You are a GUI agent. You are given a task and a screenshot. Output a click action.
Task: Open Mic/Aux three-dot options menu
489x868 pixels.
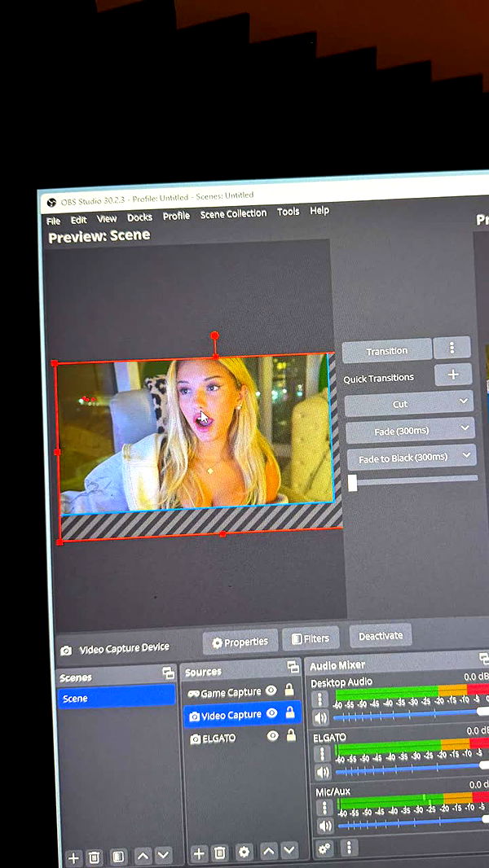[x=324, y=807]
